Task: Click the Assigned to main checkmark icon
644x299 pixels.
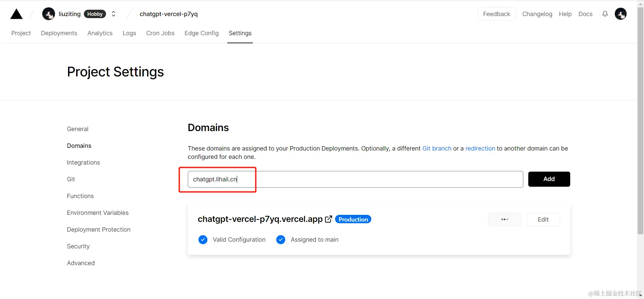Action: point(281,240)
